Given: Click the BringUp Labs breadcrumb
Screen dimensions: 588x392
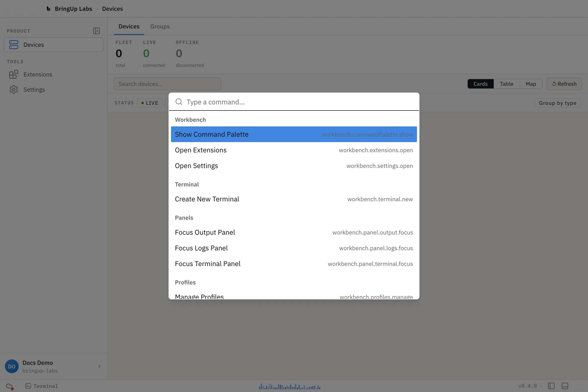Looking at the screenshot, I should tap(73, 9).
